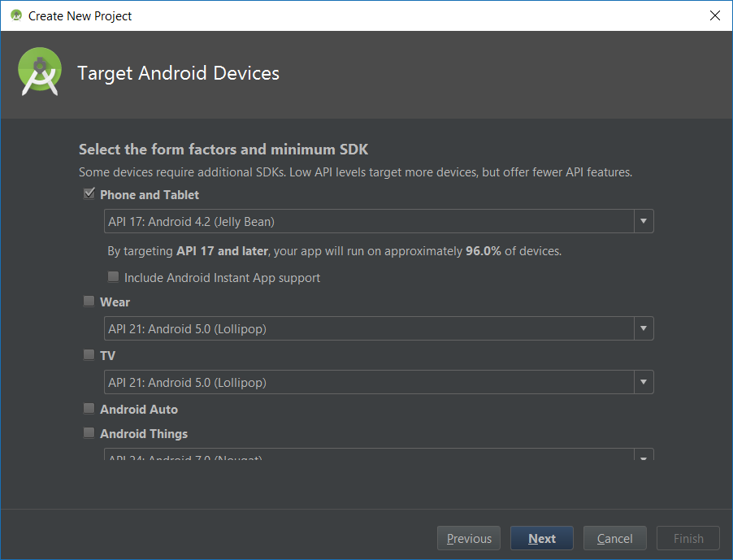Proceed with the Next button
This screenshot has width=733, height=560.
tap(542, 539)
